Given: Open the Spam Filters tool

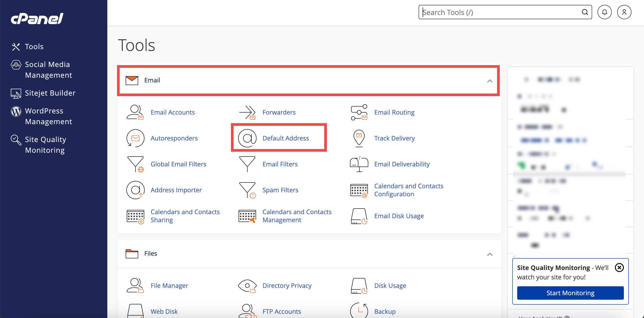Looking at the screenshot, I should coord(280,190).
